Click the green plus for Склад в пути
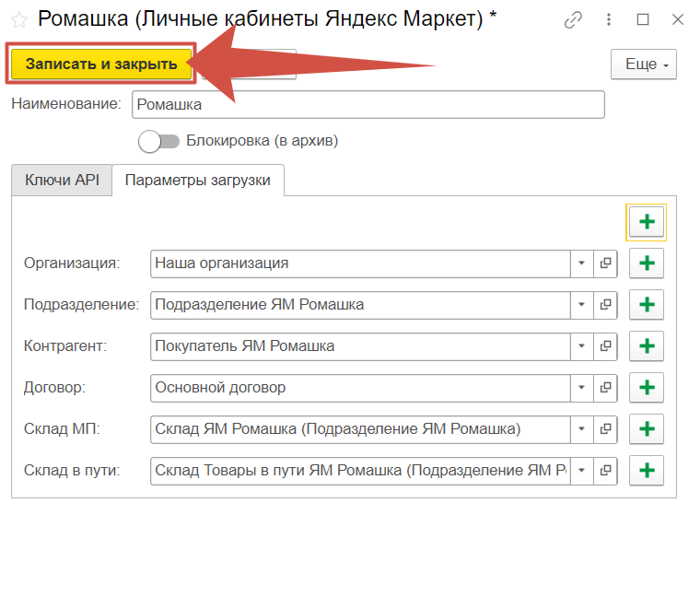This screenshot has width=700, height=608. coord(647,471)
